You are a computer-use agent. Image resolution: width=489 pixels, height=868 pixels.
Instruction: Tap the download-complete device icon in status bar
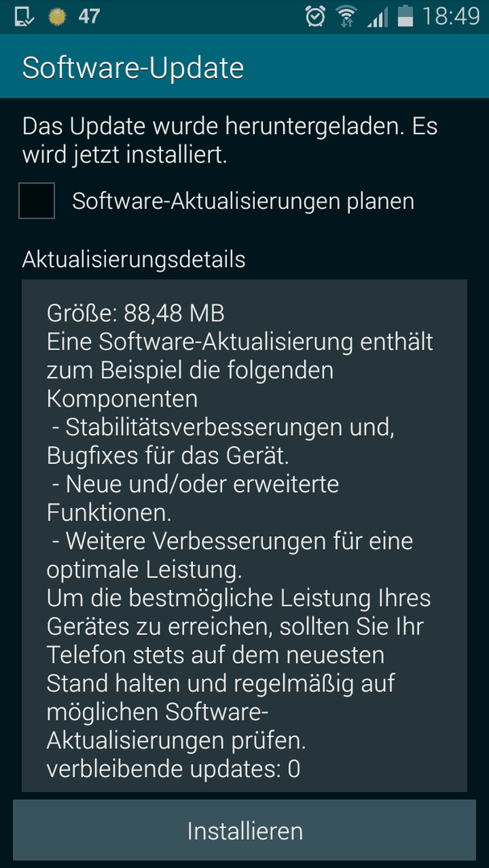[x=23, y=17]
